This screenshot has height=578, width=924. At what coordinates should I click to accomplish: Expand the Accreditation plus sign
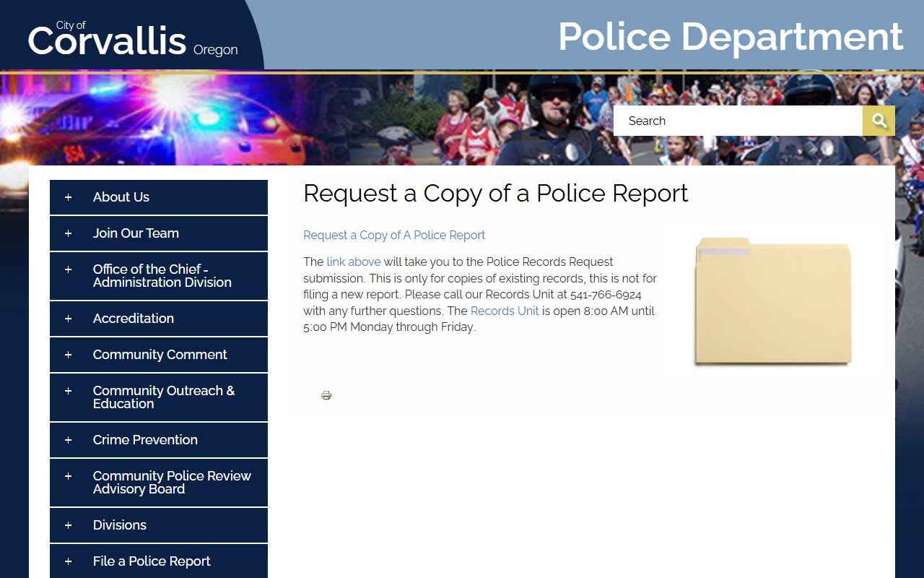[68, 319]
